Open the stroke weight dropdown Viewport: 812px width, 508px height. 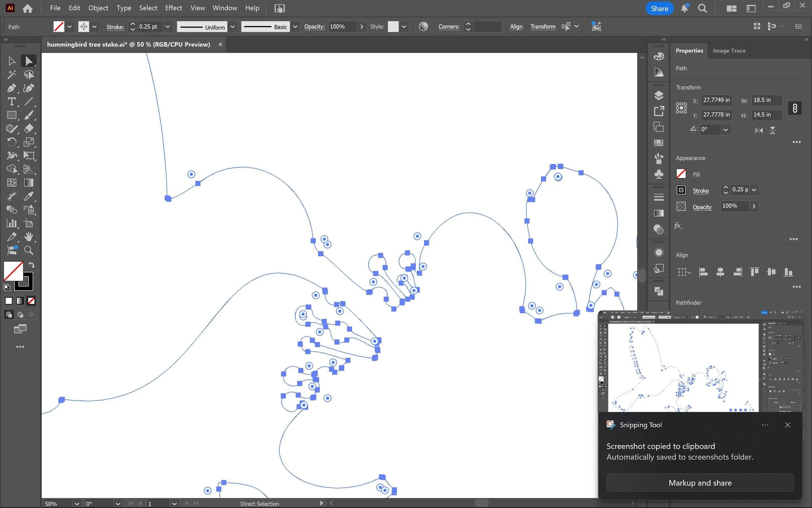pos(168,27)
